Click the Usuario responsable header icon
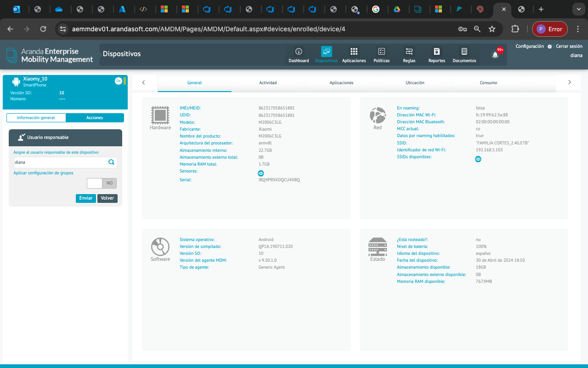This screenshot has height=368, width=588. click(21, 137)
